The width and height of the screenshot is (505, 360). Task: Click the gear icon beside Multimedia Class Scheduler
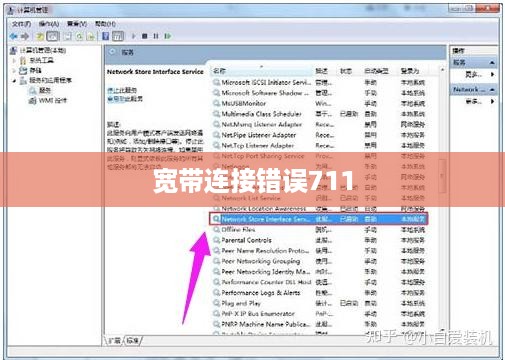click(217, 114)
